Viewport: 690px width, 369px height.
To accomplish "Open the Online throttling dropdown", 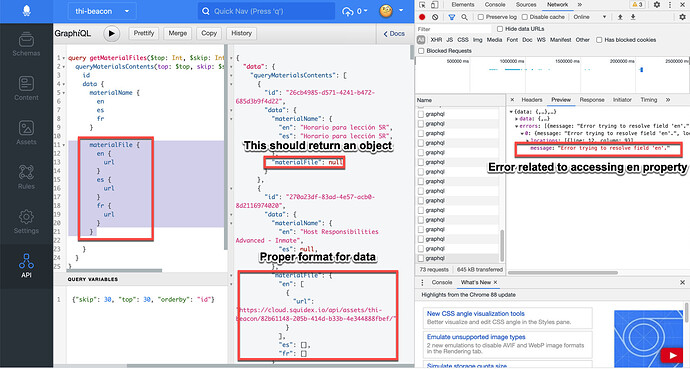I will click(590, 17).
